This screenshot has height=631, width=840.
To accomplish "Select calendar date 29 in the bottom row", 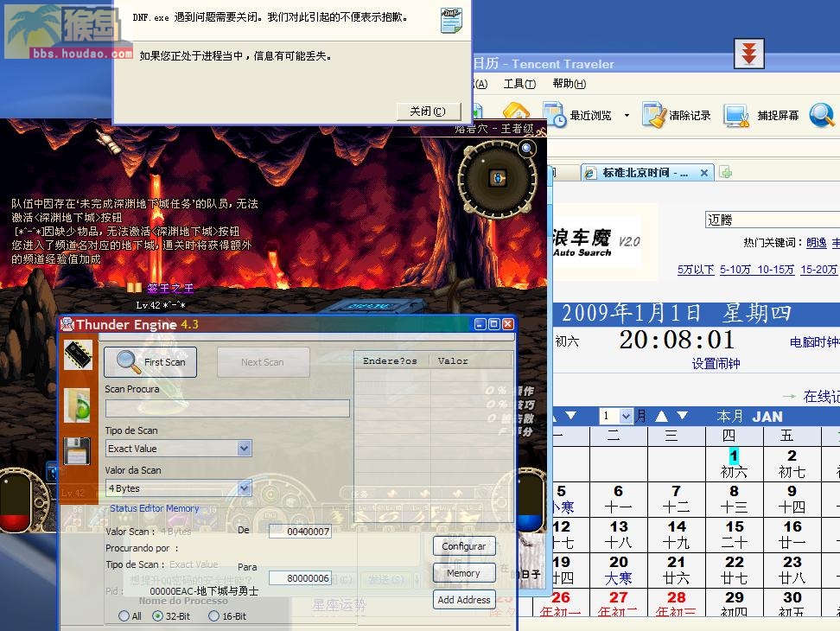I will [x=734, y=602].
